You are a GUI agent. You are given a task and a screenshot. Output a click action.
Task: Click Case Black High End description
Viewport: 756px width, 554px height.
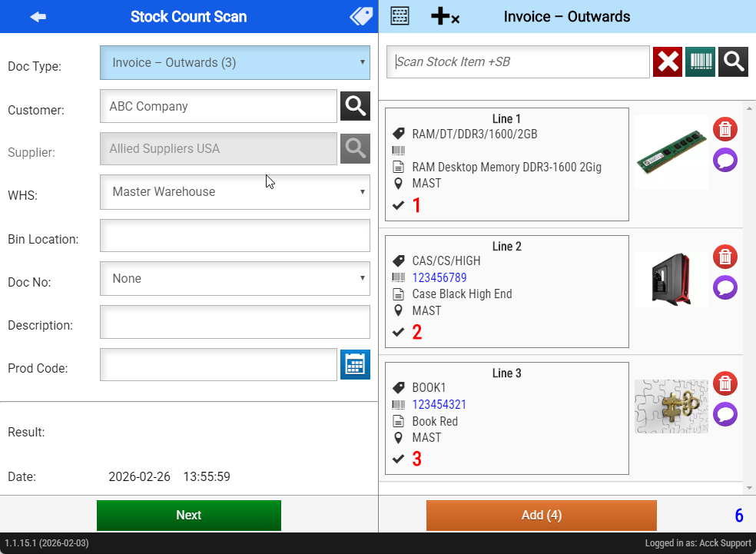[x=462, y=294]
